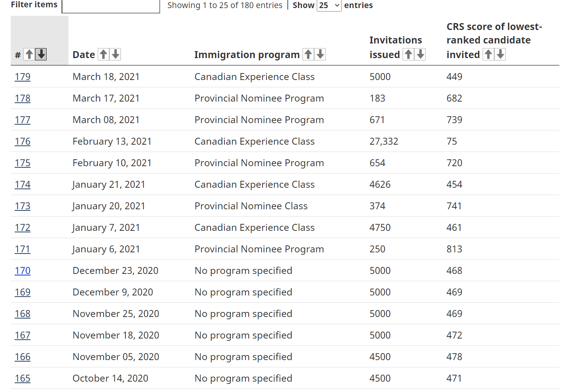
Task: Sort Date column ascending
Action: click(104, 55)
